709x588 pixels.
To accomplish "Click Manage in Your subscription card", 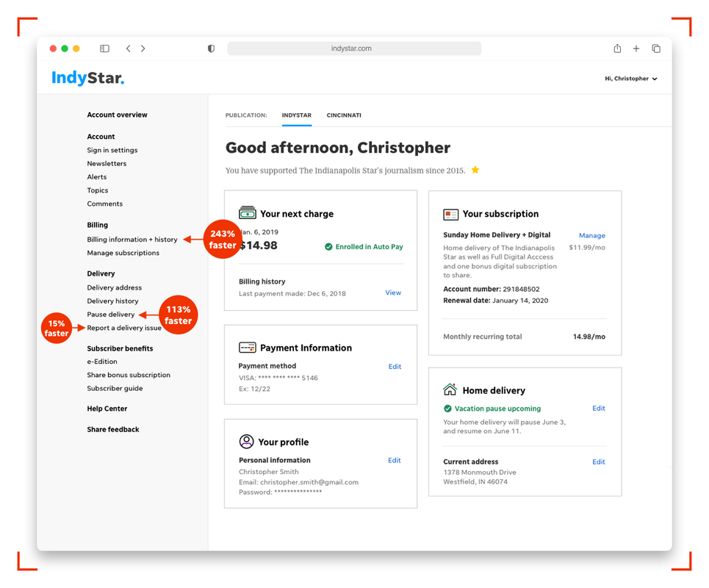I will (591, 236).
